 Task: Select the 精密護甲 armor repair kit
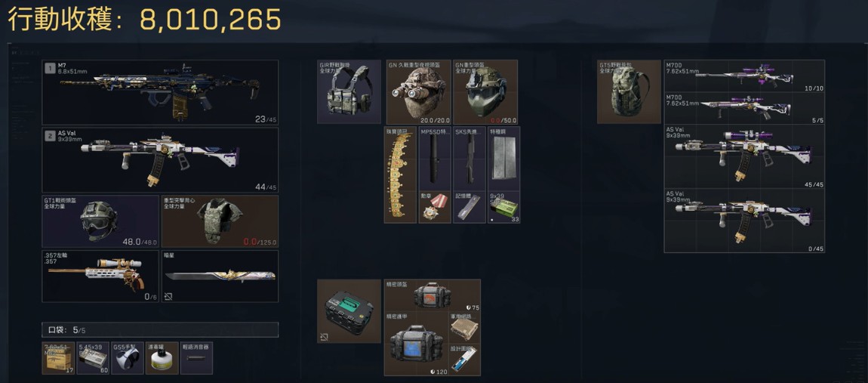tap(416, 343)
